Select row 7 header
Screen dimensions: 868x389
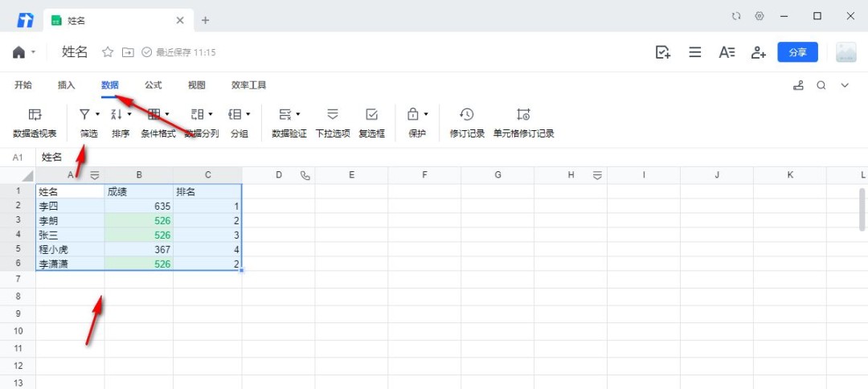click(x=18, y=278)
